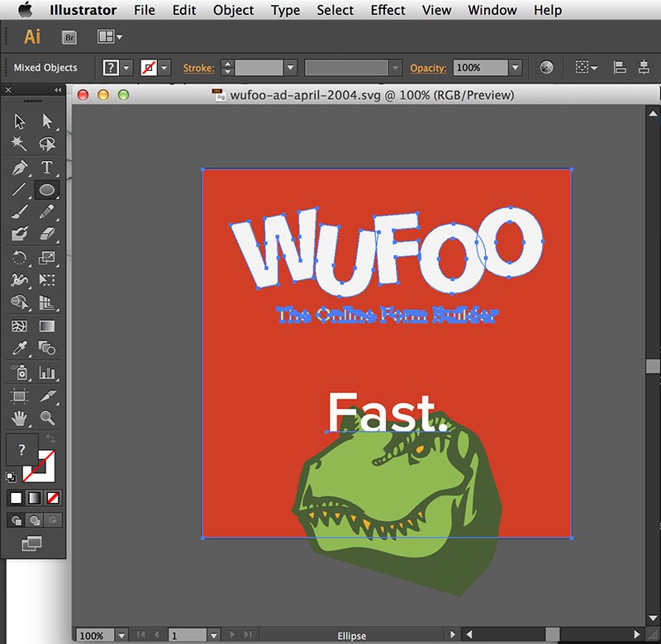This screenshot has width=661, height=644.
Task: Activate the Type tool
Action: (x=47, y=168)
